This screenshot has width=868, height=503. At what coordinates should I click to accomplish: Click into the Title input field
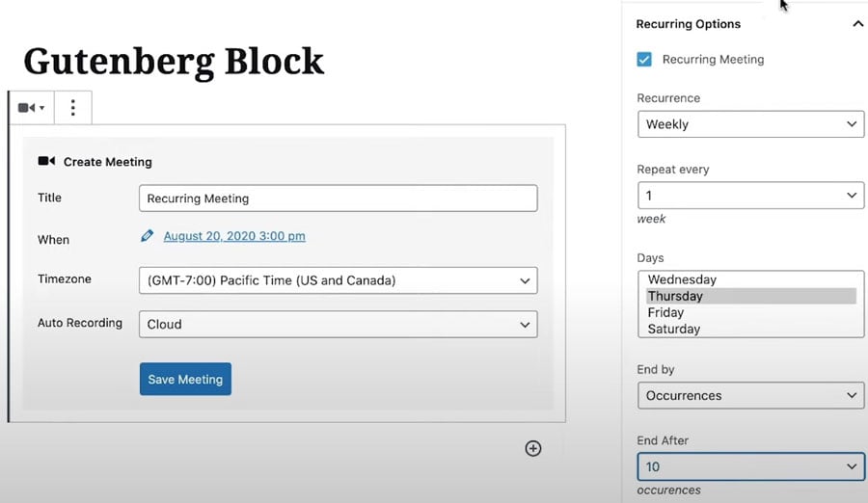(x=339, y=199)
